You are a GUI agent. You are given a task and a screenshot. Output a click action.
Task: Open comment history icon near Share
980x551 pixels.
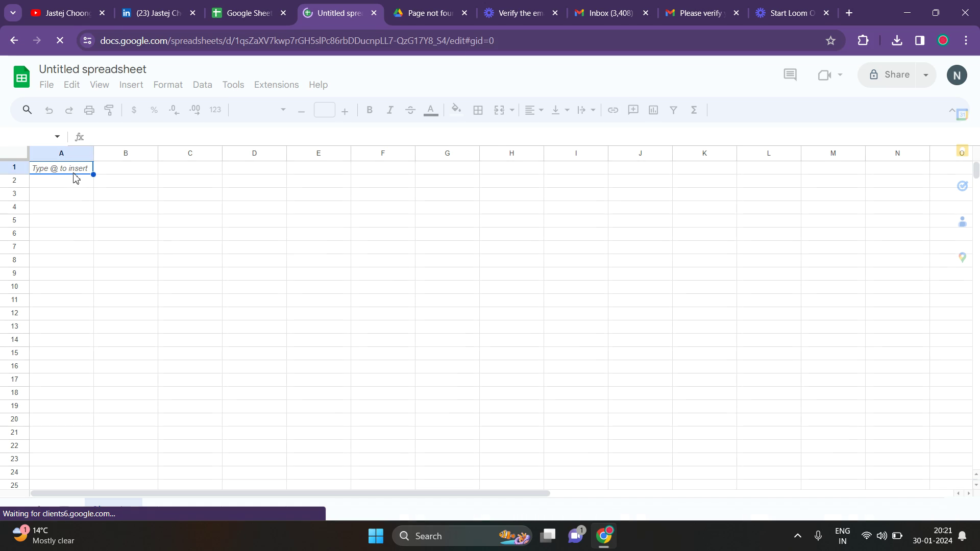click(790, 75)
